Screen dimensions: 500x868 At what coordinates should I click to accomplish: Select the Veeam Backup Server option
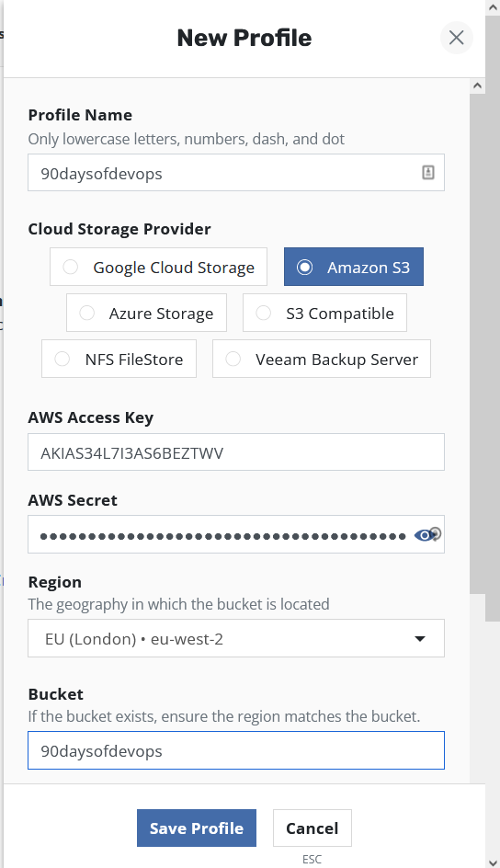click(322, 359)
